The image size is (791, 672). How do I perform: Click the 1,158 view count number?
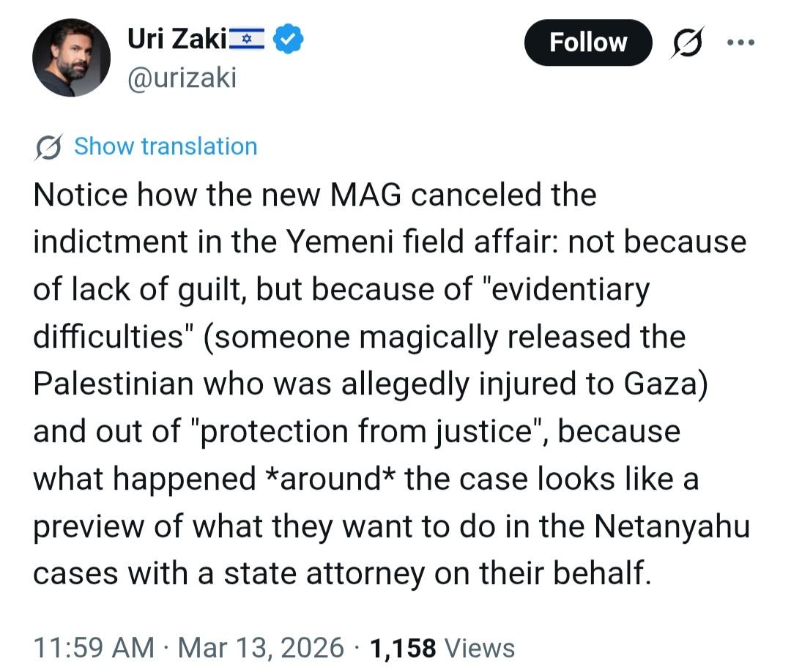pos(403,647)
